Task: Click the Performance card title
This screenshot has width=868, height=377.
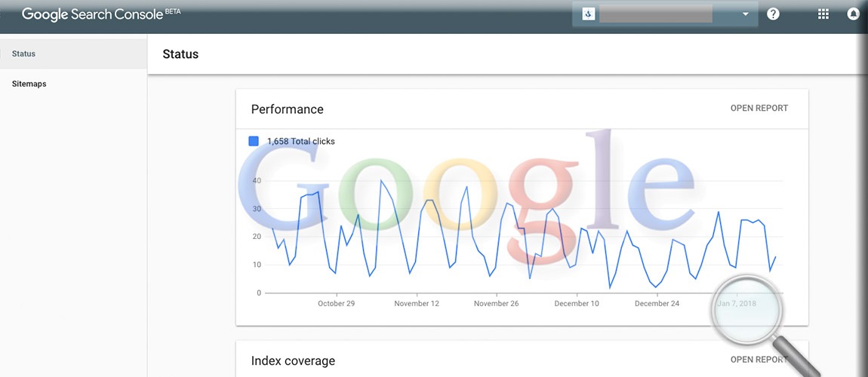Action: [x=288, y=109]
